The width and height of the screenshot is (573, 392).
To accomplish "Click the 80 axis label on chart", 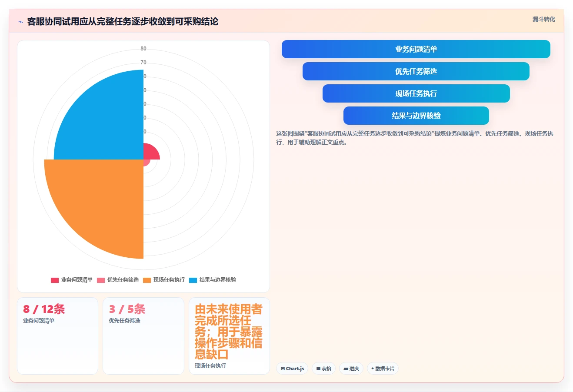I will pos(143,49).
